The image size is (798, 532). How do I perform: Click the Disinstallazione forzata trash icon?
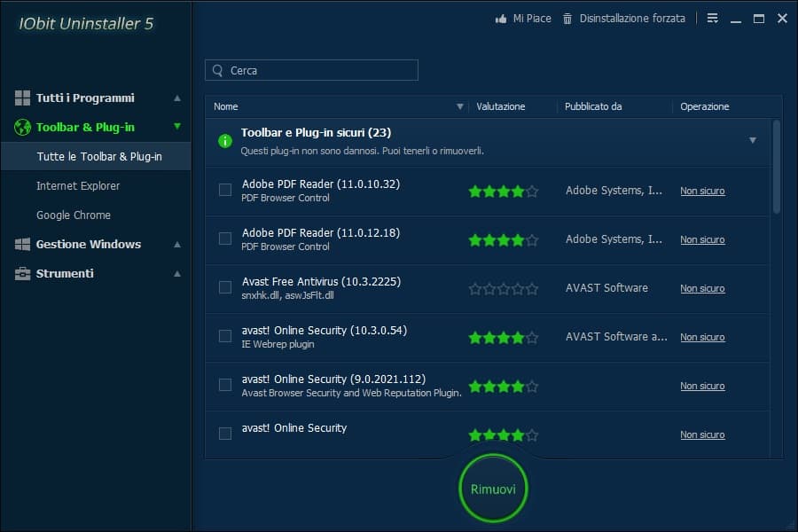pyautogui.click(x=567, y=19)
